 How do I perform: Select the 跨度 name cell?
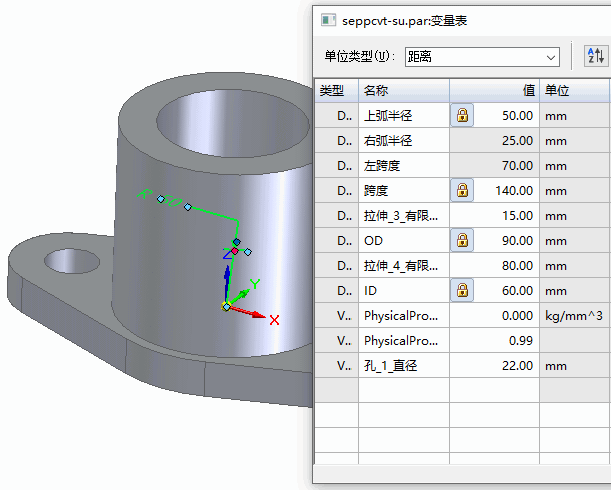pyautogui.click(x=404, y=190)
